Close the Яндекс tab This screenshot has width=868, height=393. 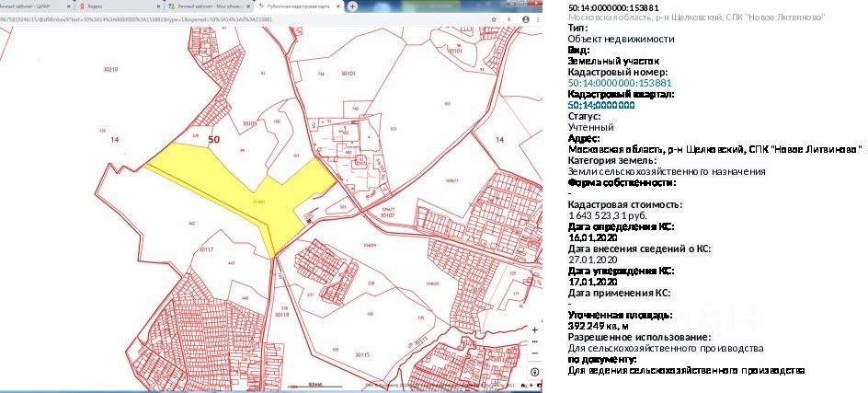(x=154, y=5)
